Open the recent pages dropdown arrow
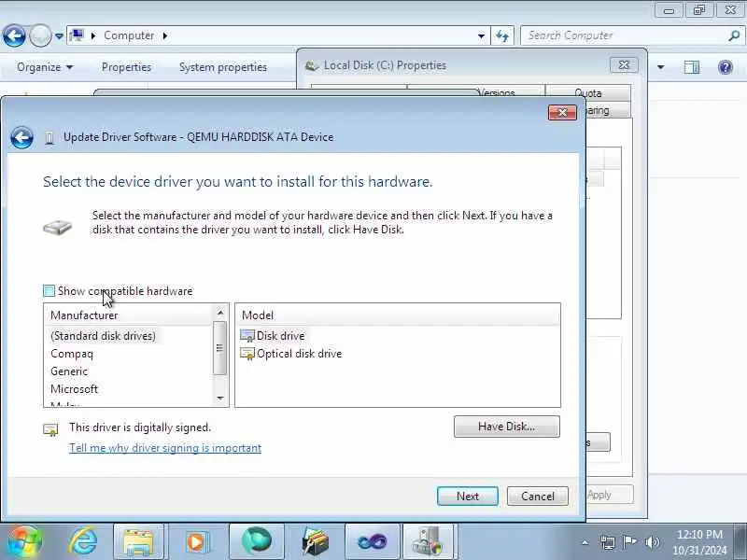The image size is (747, 560). [59, 35]
